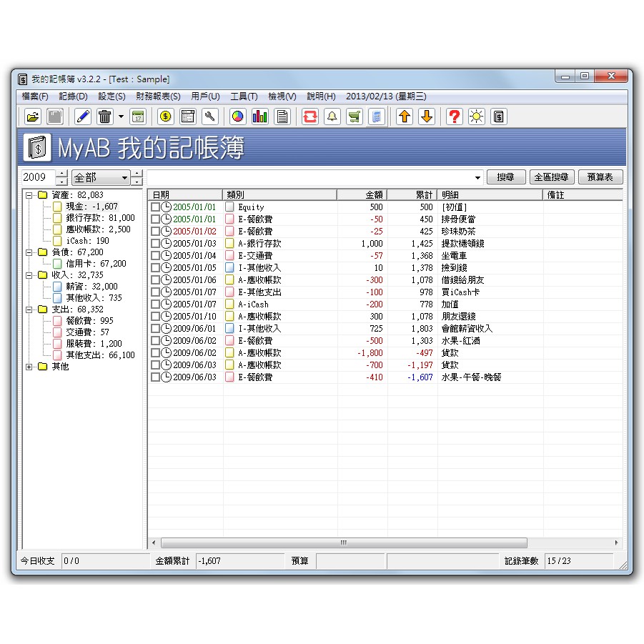Open reminders with the bell icon
Viewport: 644px width, 644px height.
pos(332,117)
